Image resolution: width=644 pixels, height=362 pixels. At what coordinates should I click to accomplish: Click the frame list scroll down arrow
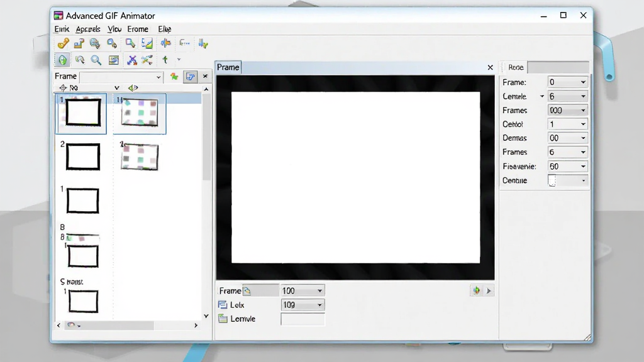click(206, 316)
